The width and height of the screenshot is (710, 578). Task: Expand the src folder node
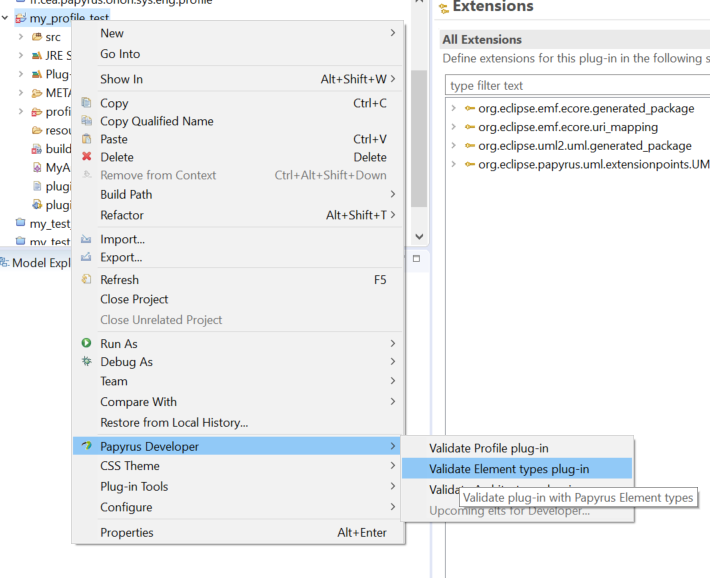[x=21, y=37]
